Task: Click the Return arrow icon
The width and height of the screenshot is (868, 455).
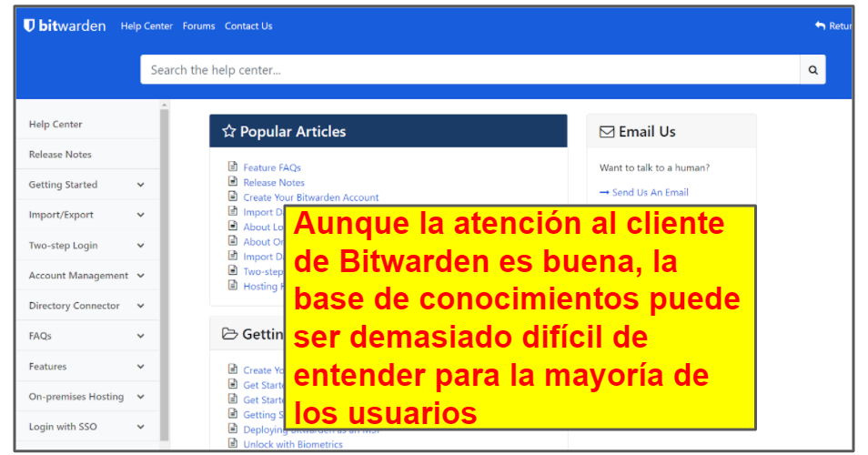Action: 820,25
